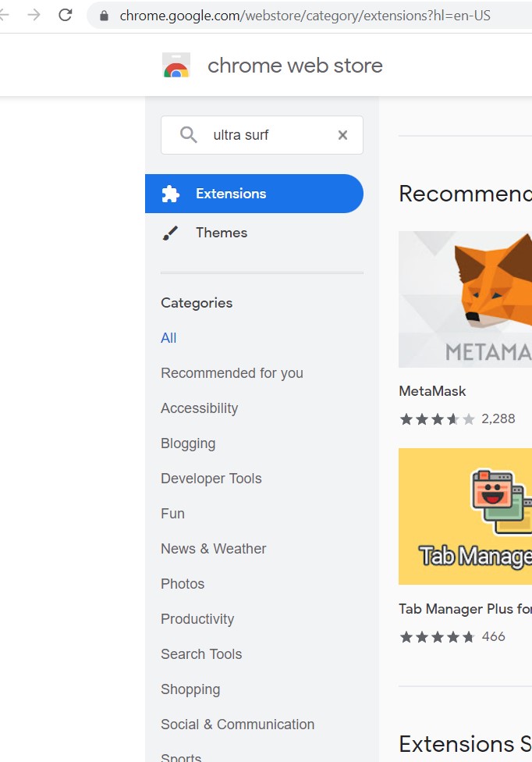The width and height of the screenshot is (532, 762).
Task: Open Recommended for you category
Action: (232, 373)
